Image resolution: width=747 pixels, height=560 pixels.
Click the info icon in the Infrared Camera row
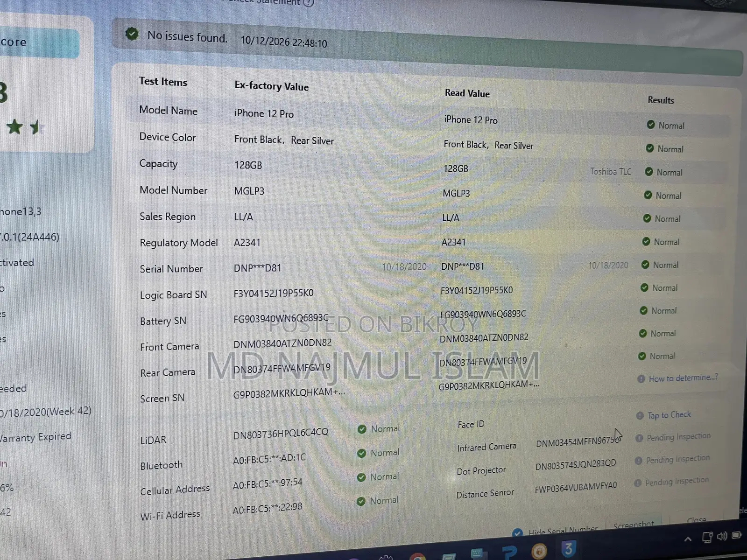[639, 438]
